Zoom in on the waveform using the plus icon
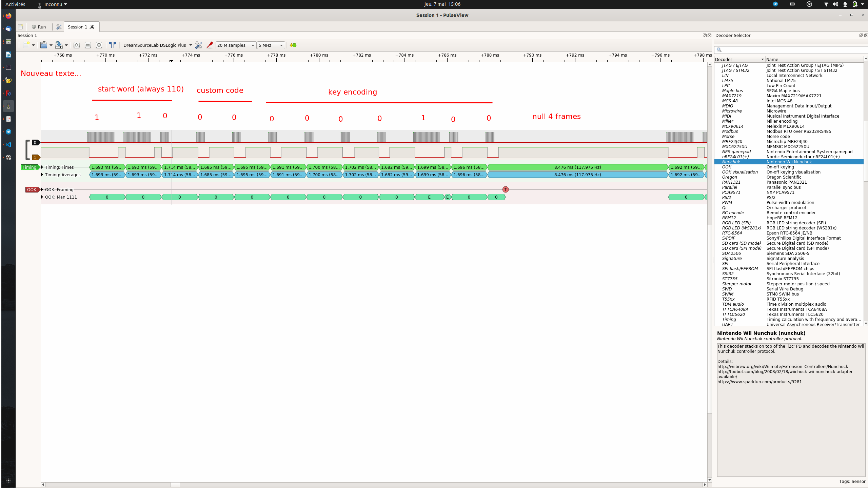Image resolution: width=868 pixels, height=488 pixels. point(77,45)
